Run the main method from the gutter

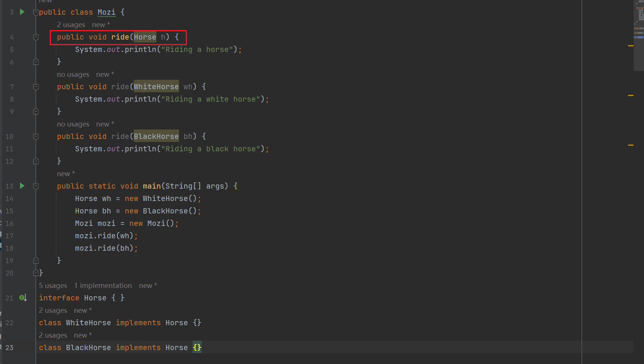tap(22, 186)
